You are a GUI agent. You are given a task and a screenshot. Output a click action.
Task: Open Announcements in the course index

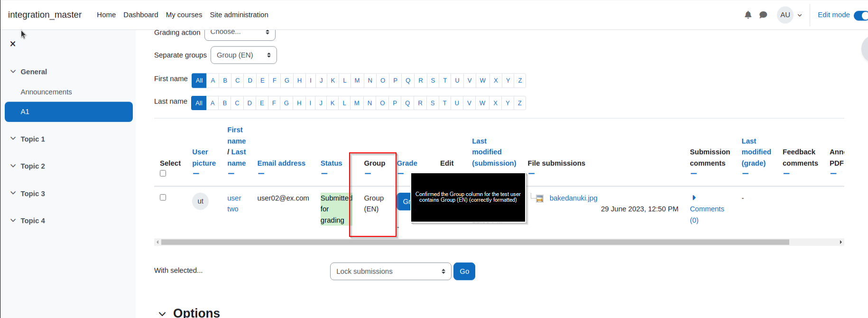(46, 92)
